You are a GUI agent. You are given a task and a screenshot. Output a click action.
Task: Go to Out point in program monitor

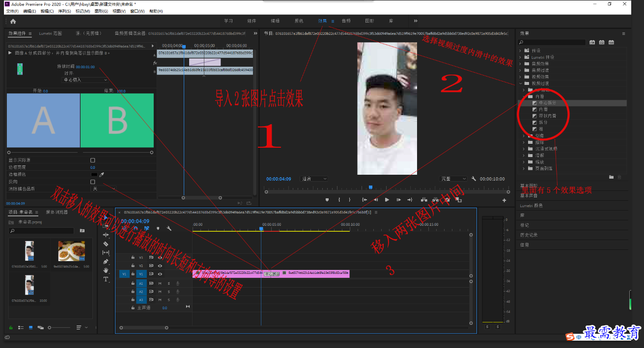coord(410,200)
